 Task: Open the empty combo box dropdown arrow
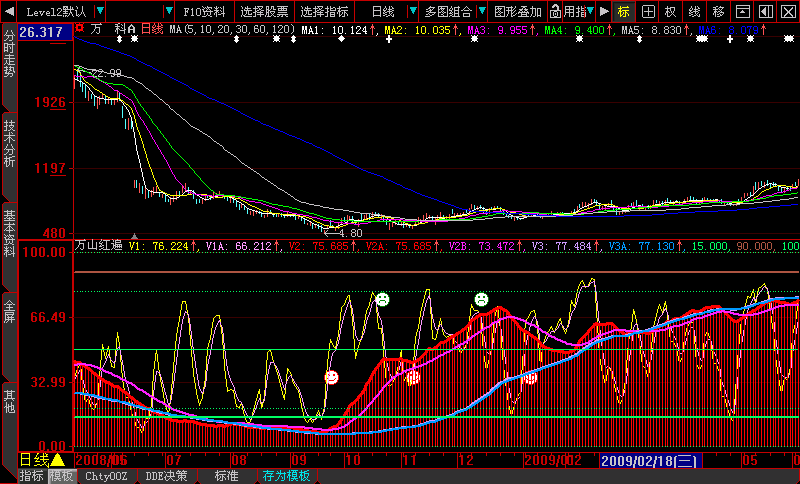point(169,11)
